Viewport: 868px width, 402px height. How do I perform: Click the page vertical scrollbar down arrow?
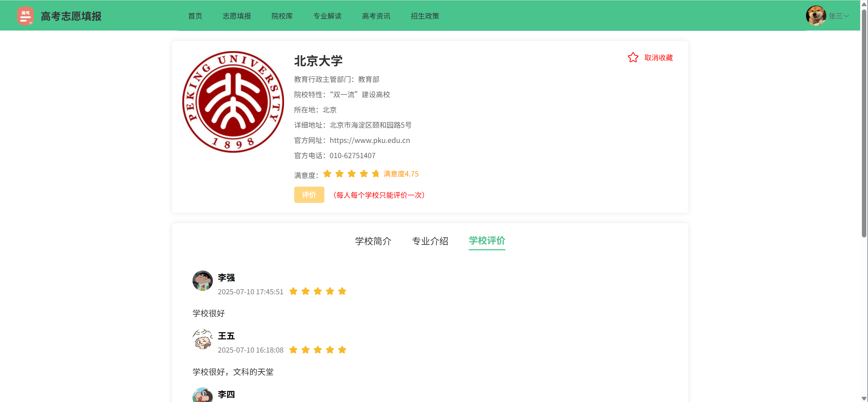click(x=864, y=399)
